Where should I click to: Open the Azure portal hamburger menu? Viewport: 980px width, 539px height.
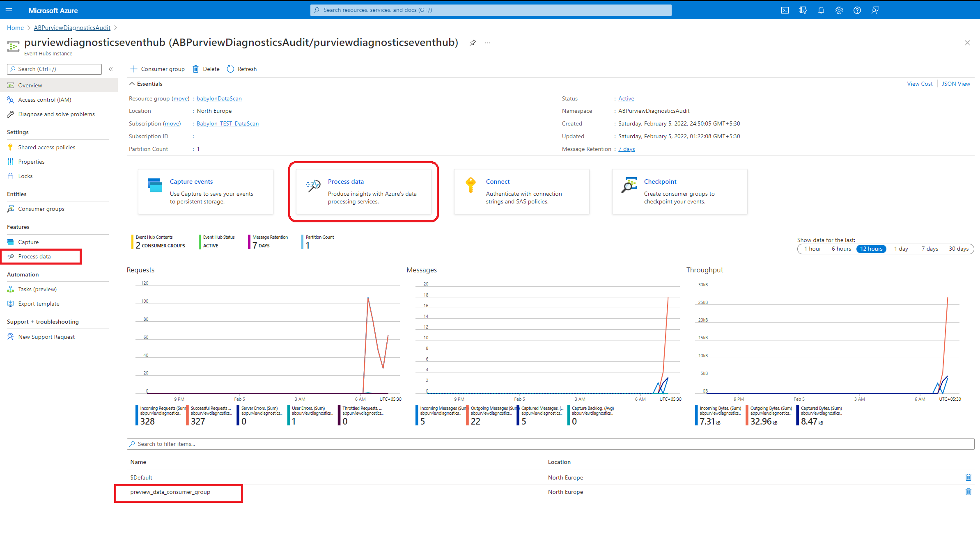click(9, 10)
